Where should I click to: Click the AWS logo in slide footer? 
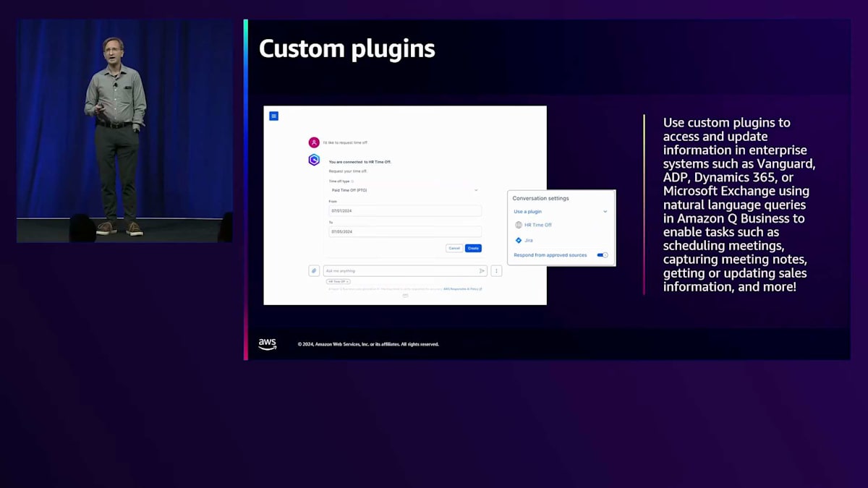point(268,344)
